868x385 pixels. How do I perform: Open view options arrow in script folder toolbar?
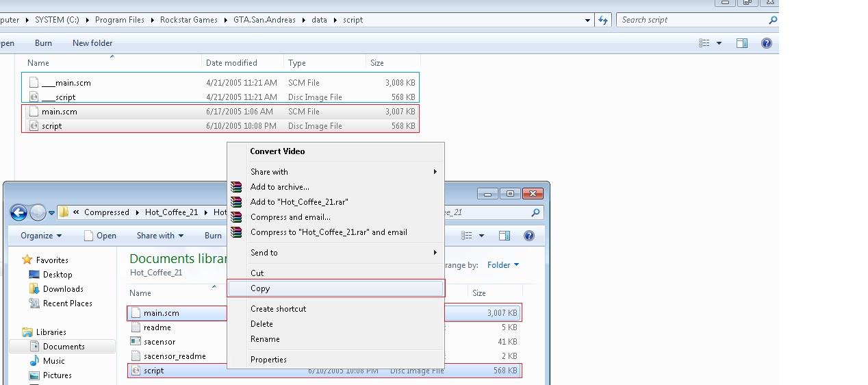pos(719,43)
